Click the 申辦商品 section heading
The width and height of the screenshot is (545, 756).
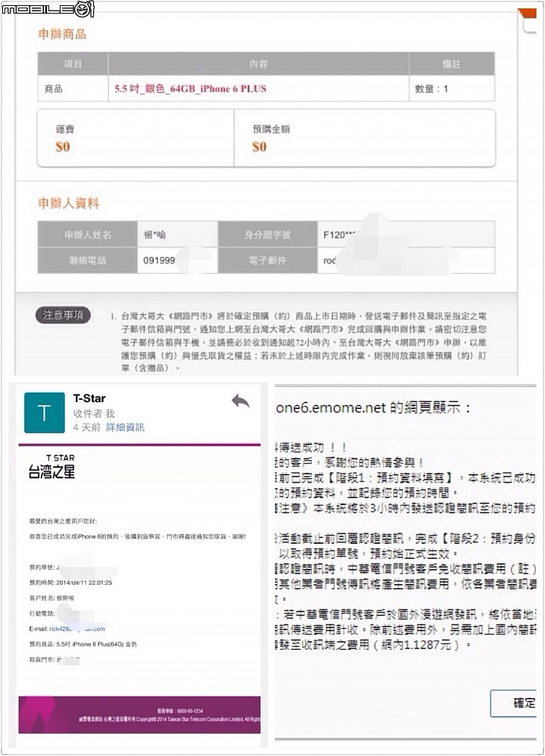click(x=62, y=34)
